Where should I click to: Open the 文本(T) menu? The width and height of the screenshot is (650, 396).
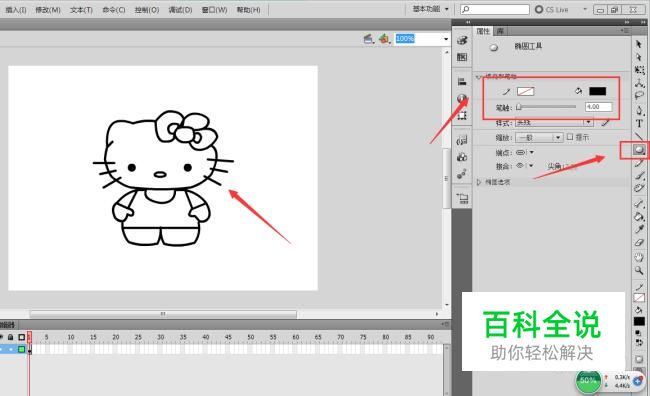81,10
